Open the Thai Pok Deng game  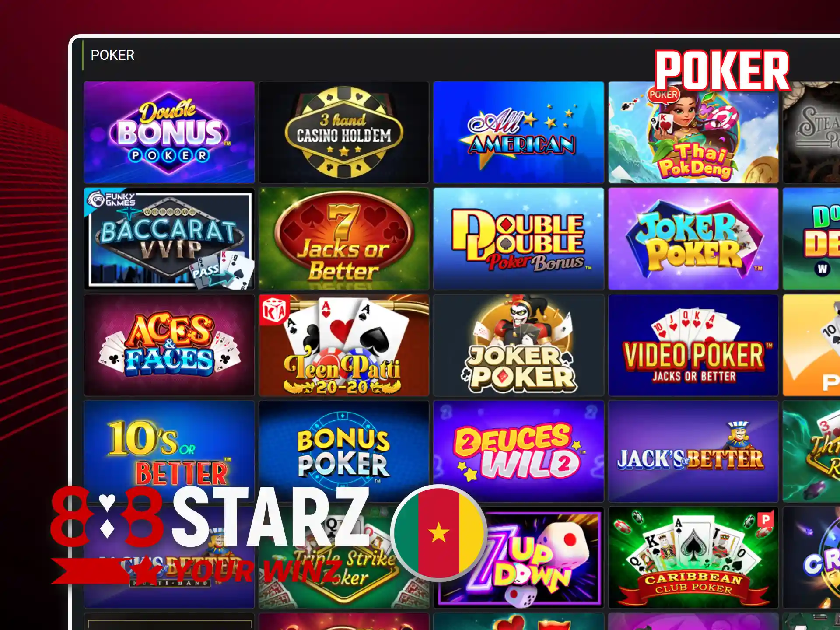click(x=693, y=132)
